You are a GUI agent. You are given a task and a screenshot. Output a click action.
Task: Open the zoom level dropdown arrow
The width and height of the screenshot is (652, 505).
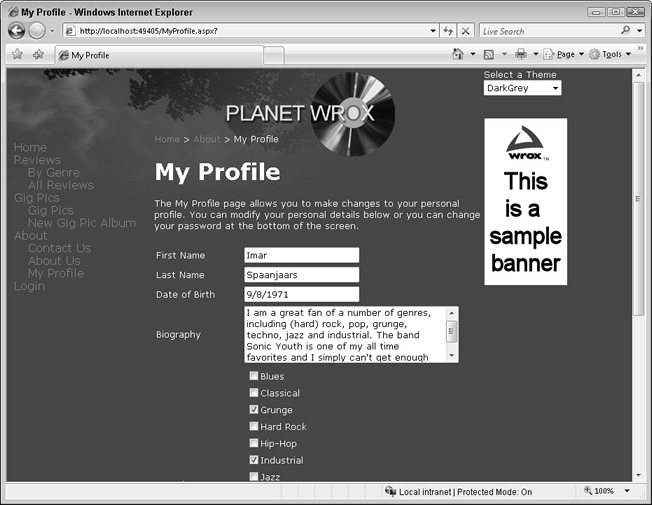coord(627,491)
